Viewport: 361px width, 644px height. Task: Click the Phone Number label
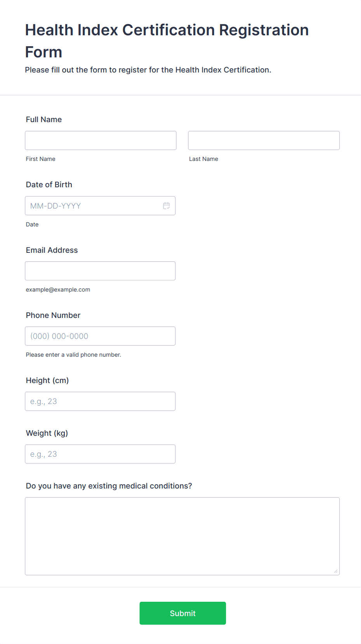point(53,315)
